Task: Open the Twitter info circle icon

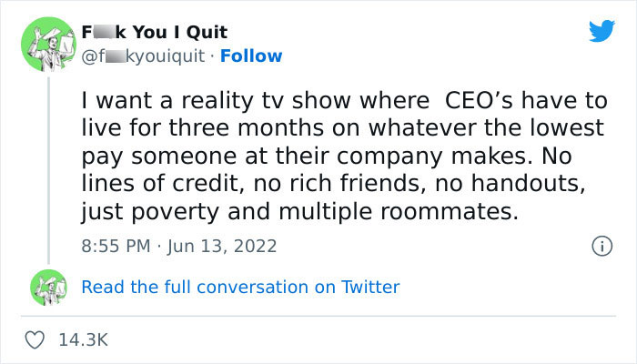Action: [601, 246]
